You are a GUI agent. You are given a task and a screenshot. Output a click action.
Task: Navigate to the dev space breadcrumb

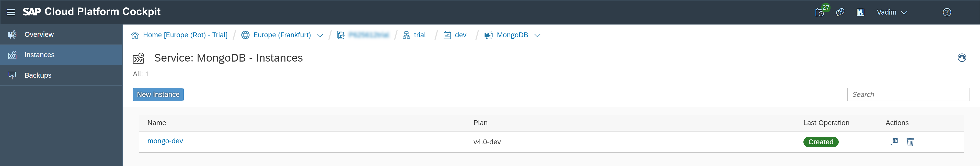coord(460,35)
